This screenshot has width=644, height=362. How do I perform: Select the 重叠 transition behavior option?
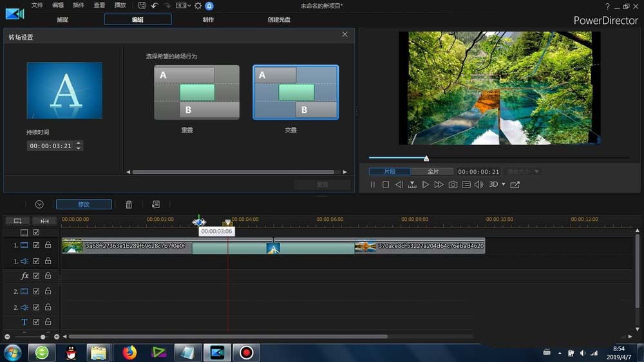(x=196, y=92)
